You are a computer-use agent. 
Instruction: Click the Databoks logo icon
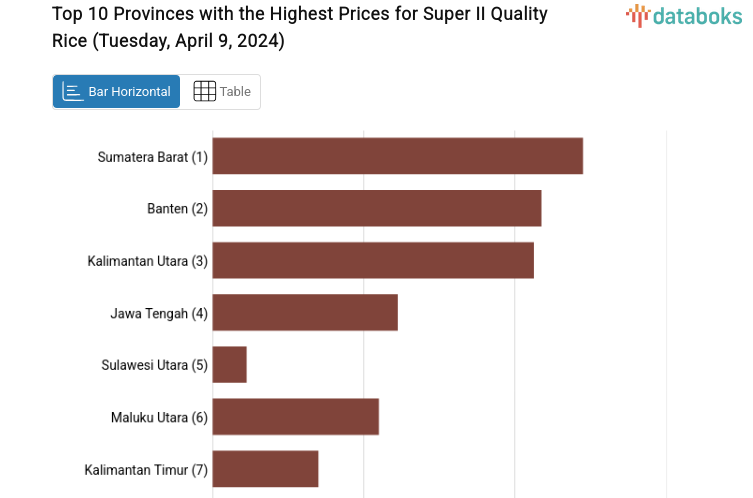coord(638,15)
